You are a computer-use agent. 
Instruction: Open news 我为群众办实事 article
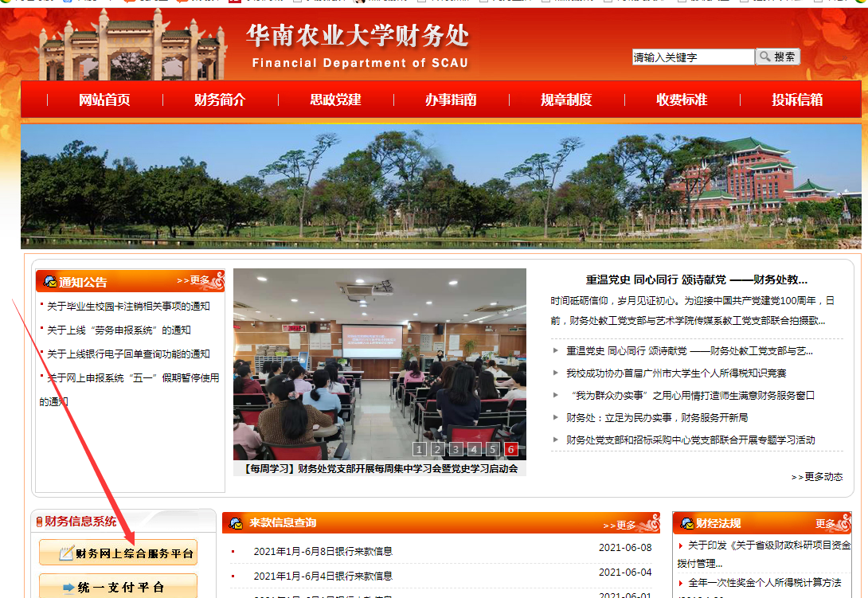(x=692, y=395)
